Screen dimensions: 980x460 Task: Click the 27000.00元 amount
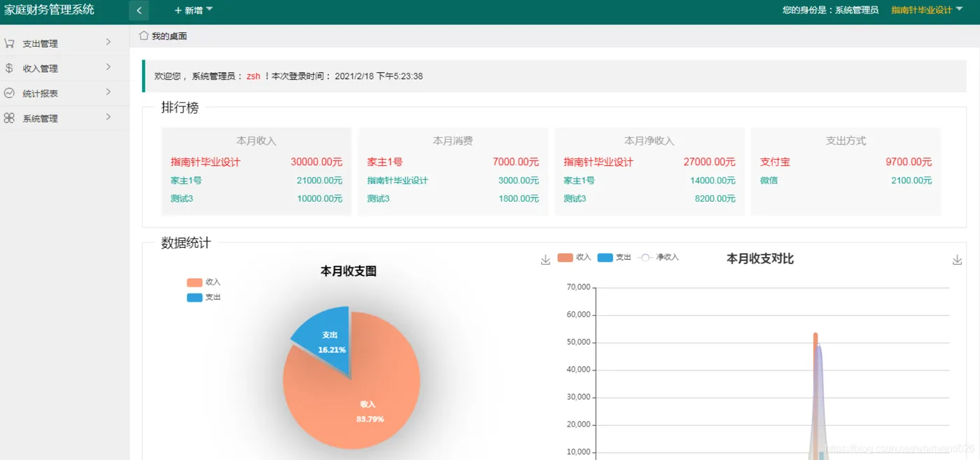[710, 162]
